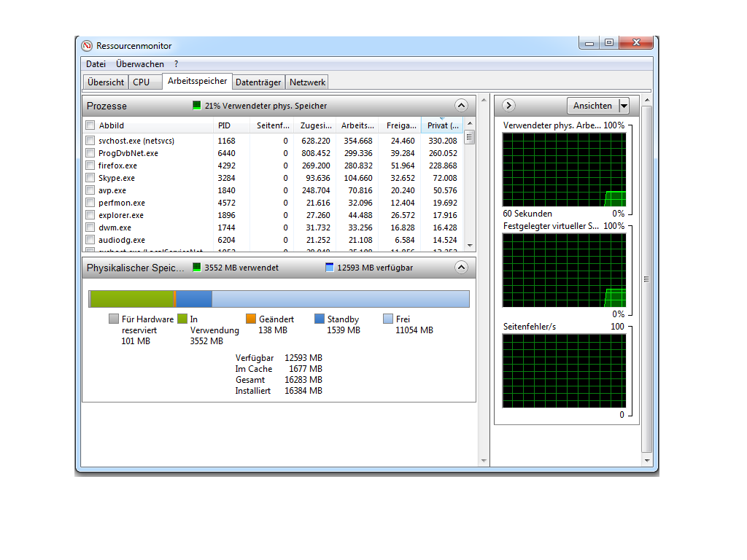The width and height of the screenshot is (747, 560).
Task: Sort by the PID column header
Action: [231, 125]
